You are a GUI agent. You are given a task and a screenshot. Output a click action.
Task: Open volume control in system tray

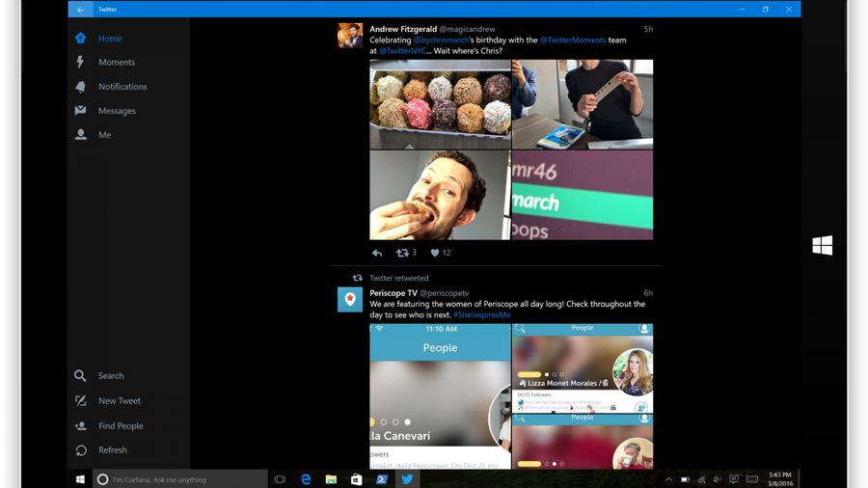click(718, 479)
